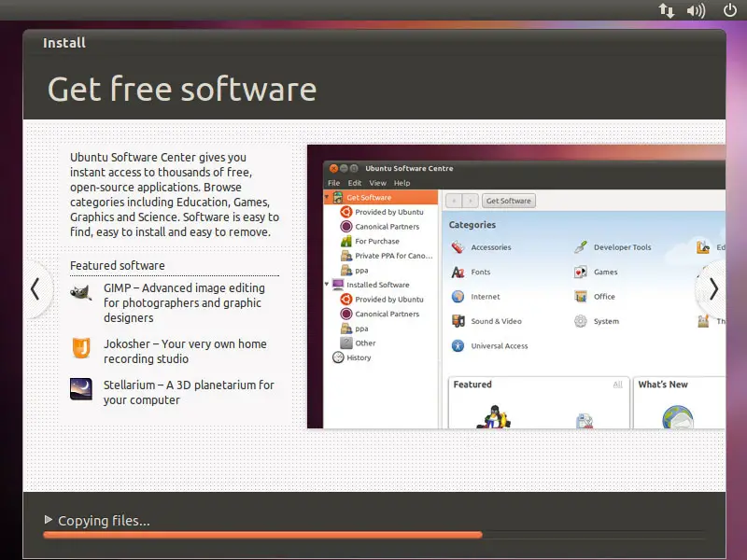Open the power session menu
The image size is (747, 560).
point(730,10)
